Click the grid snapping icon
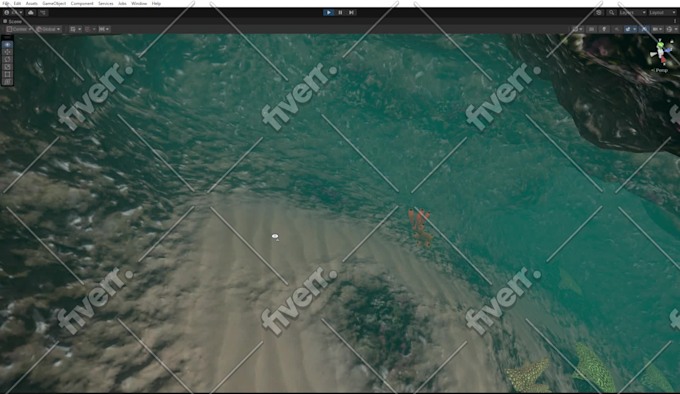 pos(72,29)
